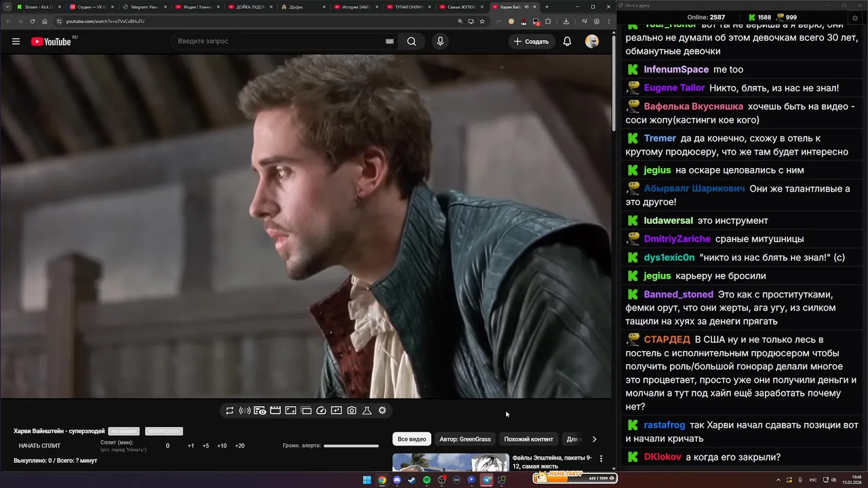Open the three-dot menu for Файлы Эпштейна video
Image resolution: width=868 pixels, height=488 pixels.
coord(601,459)
